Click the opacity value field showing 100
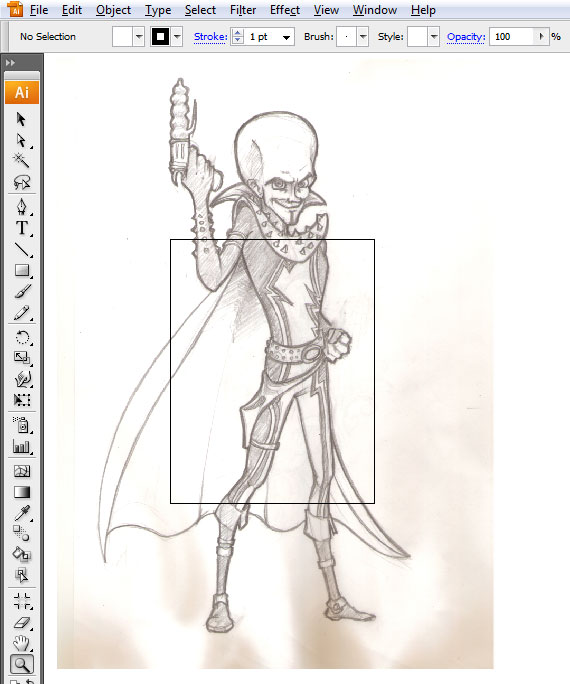Screen dimensions: 570x684 pyautogui.click(x=512, y=37)
